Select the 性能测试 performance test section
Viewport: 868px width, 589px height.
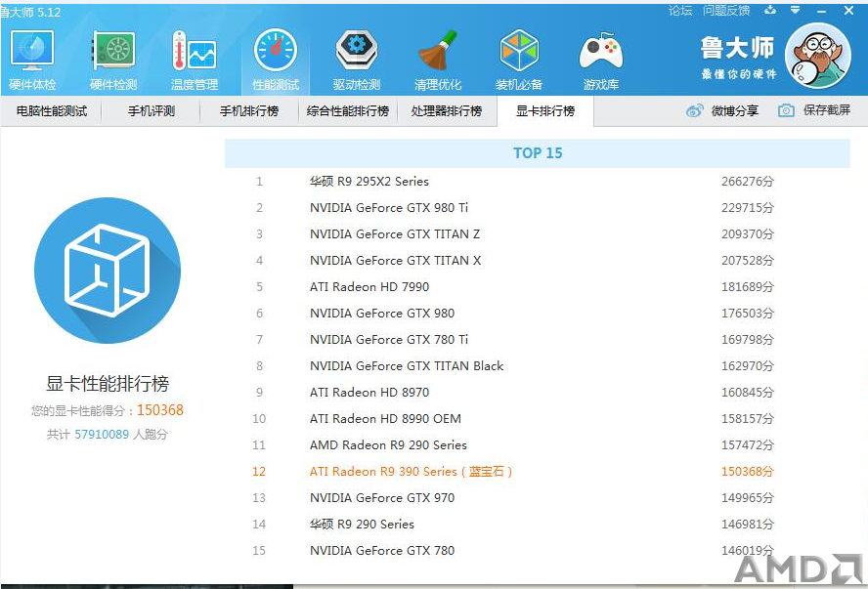tap(276, 60)
